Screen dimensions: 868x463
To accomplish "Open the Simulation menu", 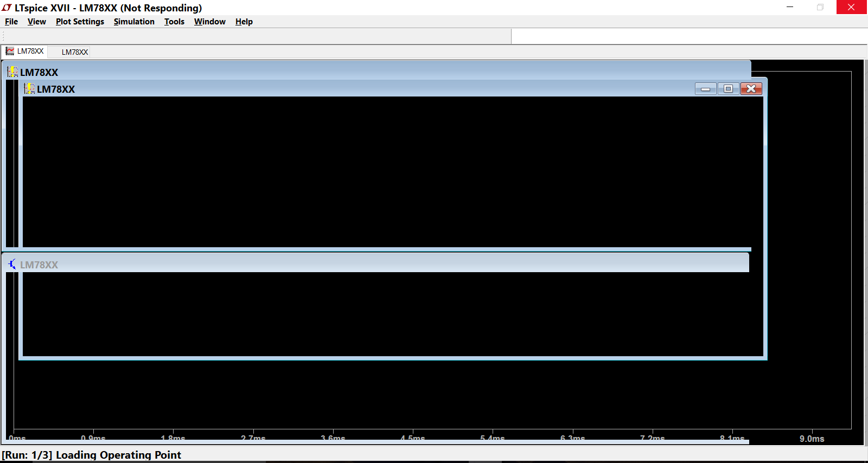I will 134,22.
